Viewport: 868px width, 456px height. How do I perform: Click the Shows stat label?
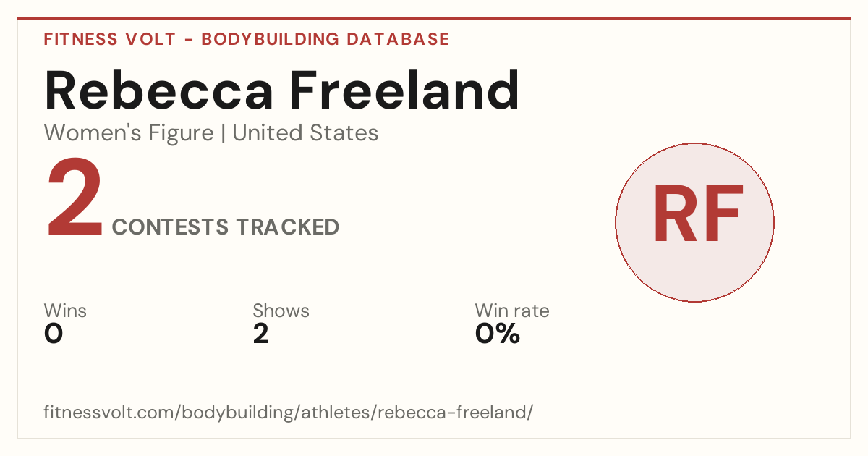click(x=281, y=311)
